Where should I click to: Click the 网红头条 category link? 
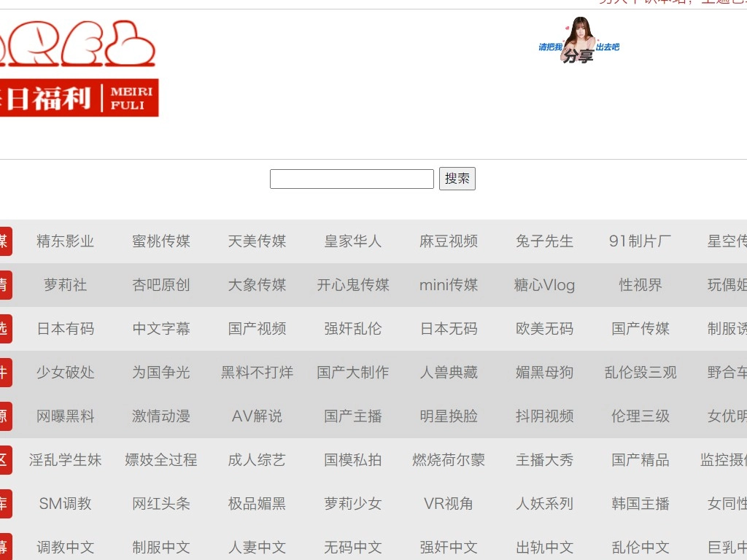coord(161,504)
